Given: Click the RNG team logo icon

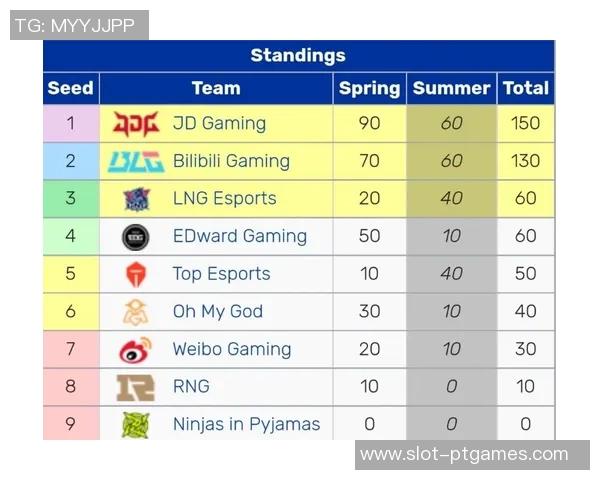Looking at the screenshot, I should coord(135,387).
